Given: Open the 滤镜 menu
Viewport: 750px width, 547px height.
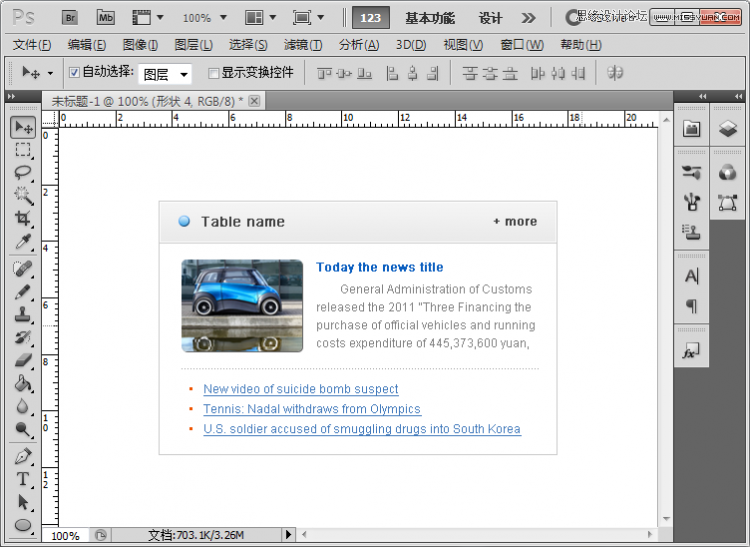Looking at the screenshot, I should (302, 45).
